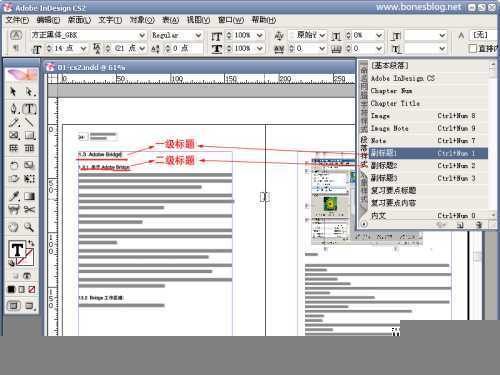Open the kerning 原始 dropdown
This screenshot has height=375, width=500.
[322, 35]
